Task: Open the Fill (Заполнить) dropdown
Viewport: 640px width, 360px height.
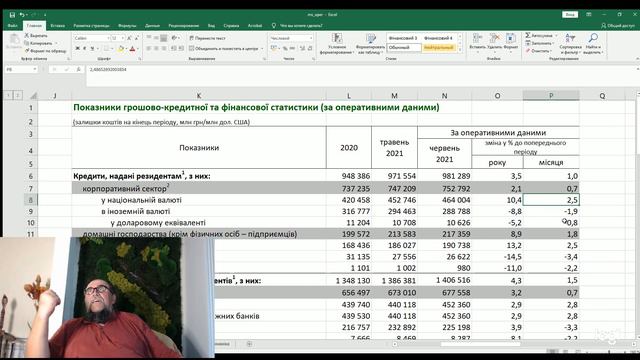Action: [x=540, y=43]
